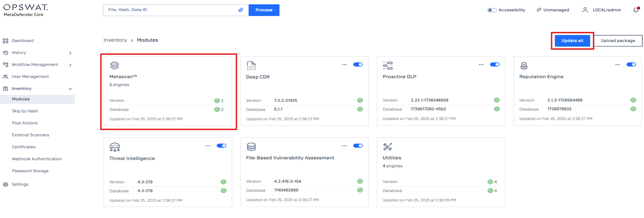Click the User Management people icon
Viewport: 644px width, 218px height.
[x=5, y=76]
